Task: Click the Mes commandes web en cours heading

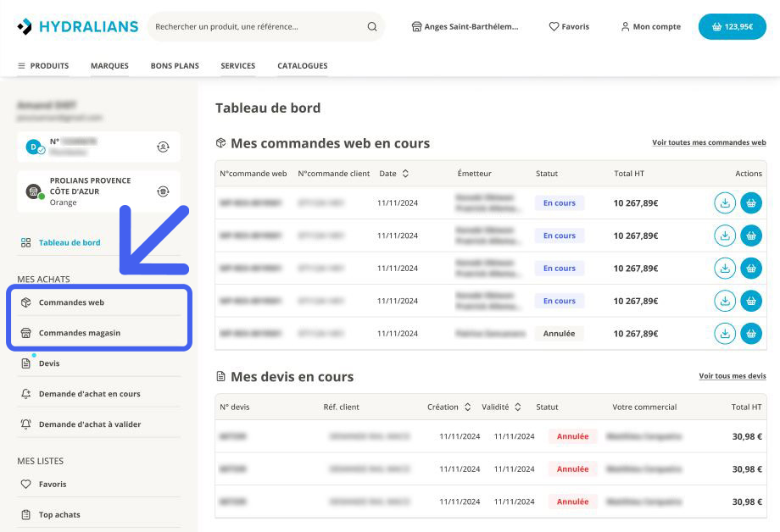Action: (330, 143)
